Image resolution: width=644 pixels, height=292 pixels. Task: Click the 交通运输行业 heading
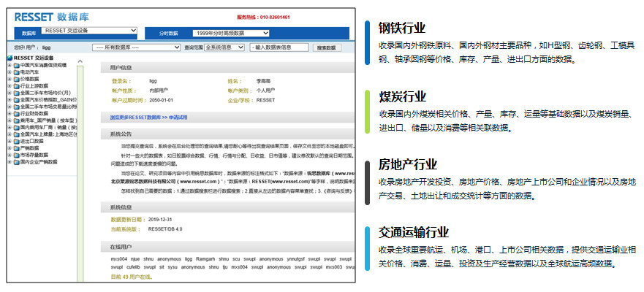pyautogui.click(x=414, y=233)
